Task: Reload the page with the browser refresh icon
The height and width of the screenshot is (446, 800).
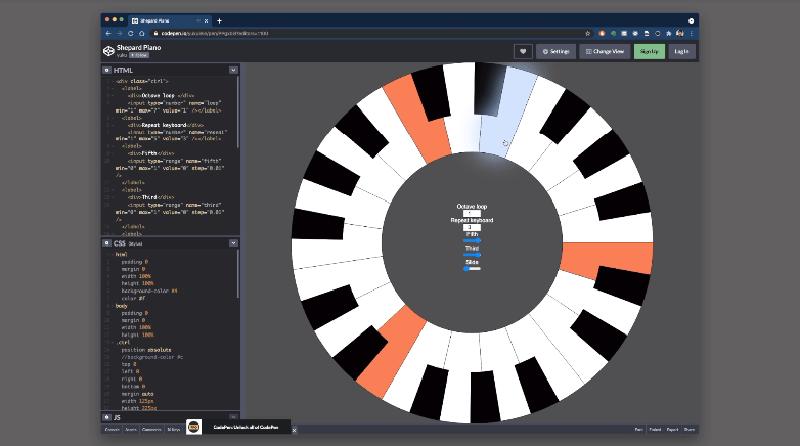Action: [129, 33]
